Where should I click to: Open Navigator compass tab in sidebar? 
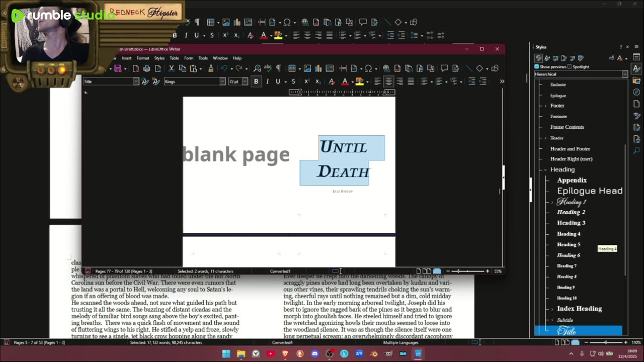pos(636,92)
